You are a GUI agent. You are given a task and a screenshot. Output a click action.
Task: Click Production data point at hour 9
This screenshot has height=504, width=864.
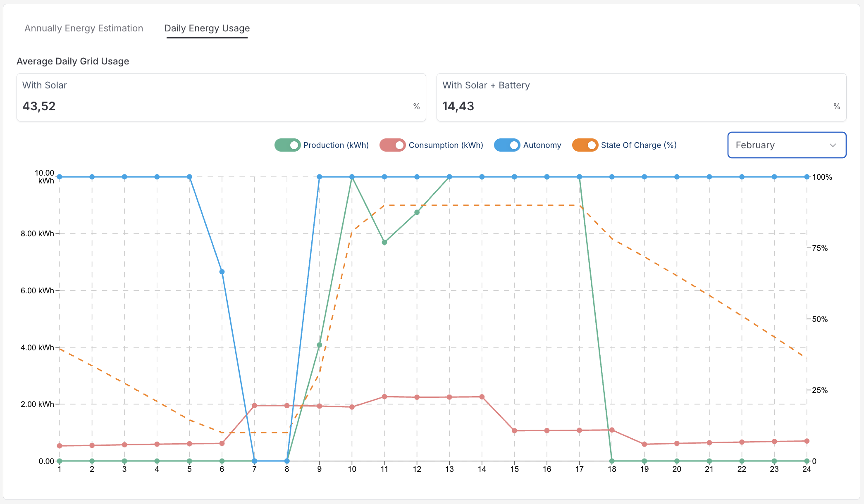[x=319, y=345]
